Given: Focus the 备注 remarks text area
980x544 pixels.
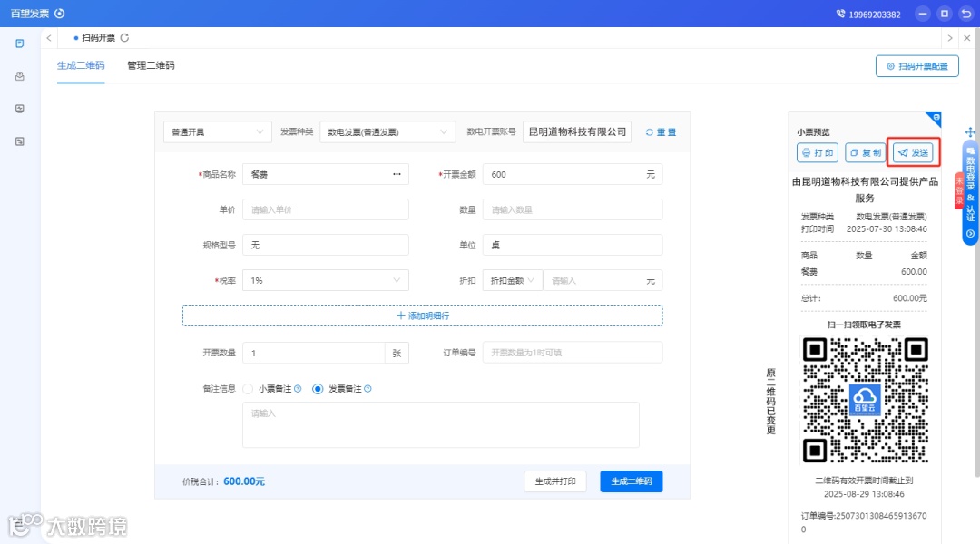Looking at the screenshot, I should (x=441, y=424).
